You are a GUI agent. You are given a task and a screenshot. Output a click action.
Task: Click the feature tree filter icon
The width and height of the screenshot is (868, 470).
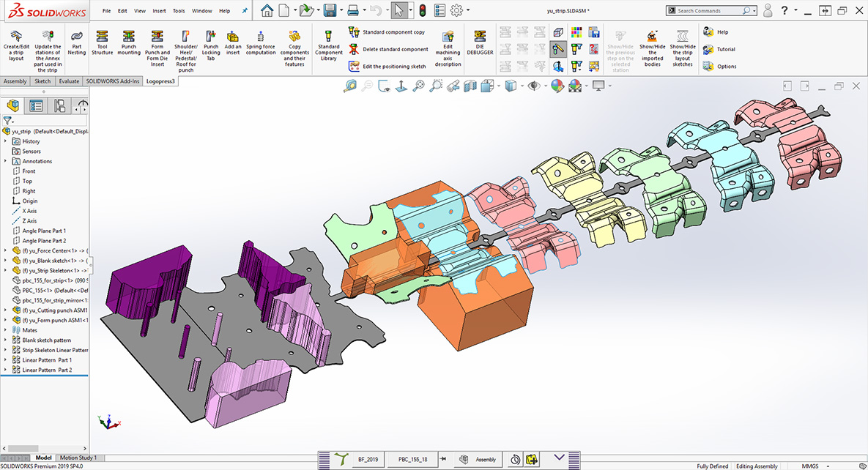pos(7,119)
